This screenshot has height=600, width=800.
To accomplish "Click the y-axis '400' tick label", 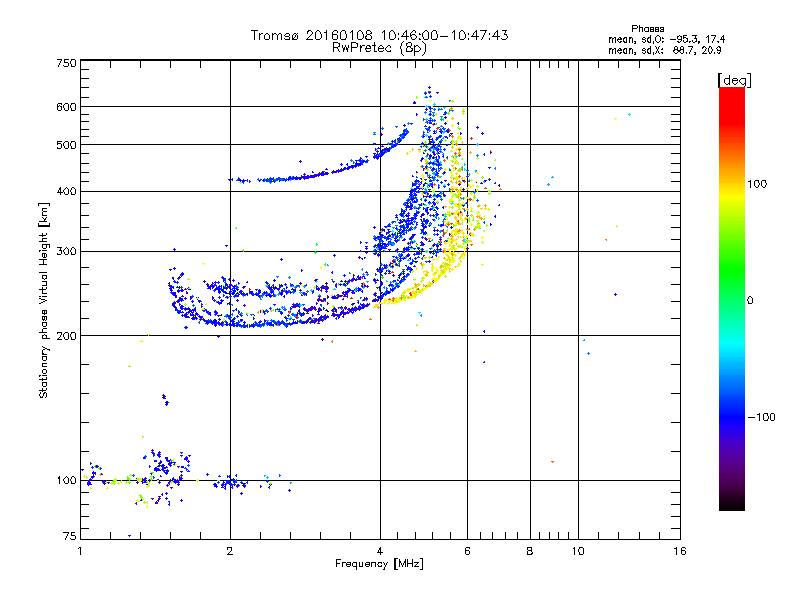I will 66,192.
